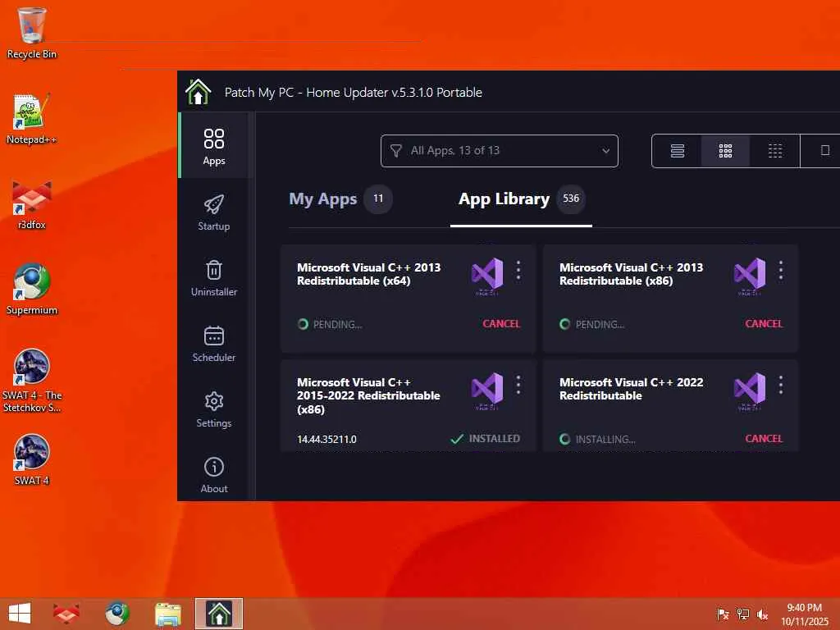Select SWAT 4 - The Stetchkov S... shortcut
This screenshot has width=840, height=630.
tap(32, 381)
